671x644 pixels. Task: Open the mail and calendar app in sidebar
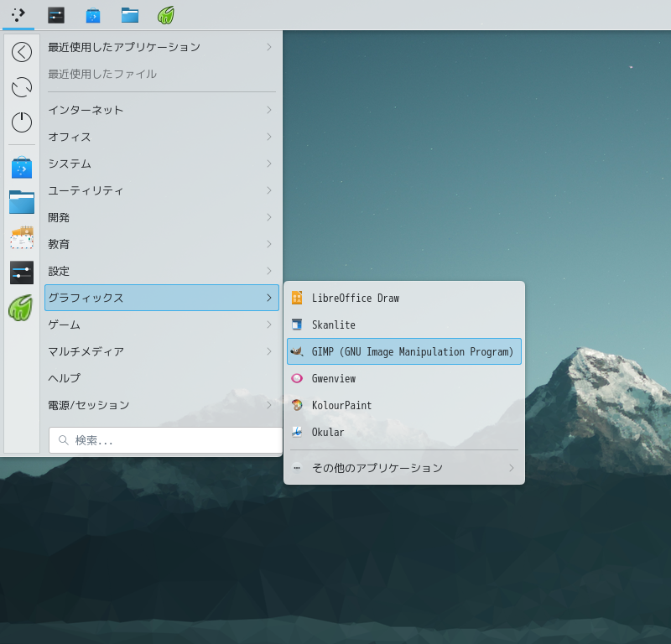(22, 237)
